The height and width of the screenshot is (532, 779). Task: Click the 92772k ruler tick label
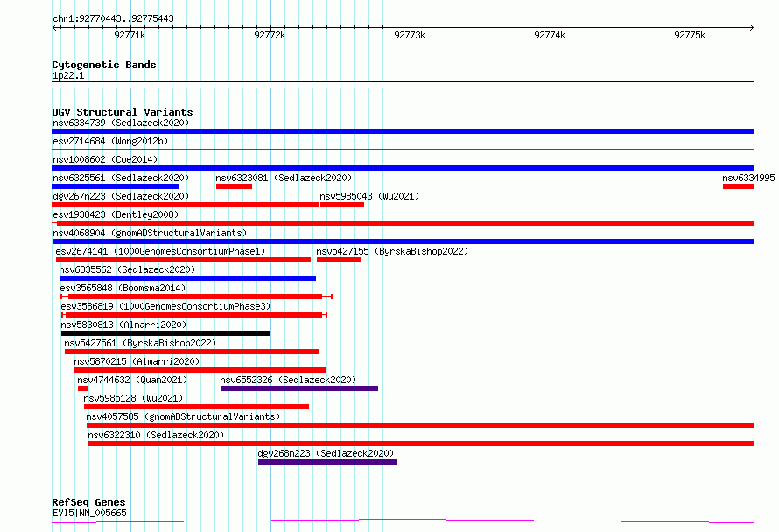pos(270,35)
